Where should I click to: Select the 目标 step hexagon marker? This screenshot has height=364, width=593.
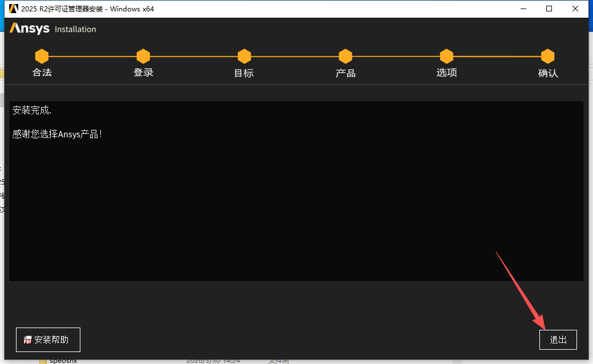point(244,56)
